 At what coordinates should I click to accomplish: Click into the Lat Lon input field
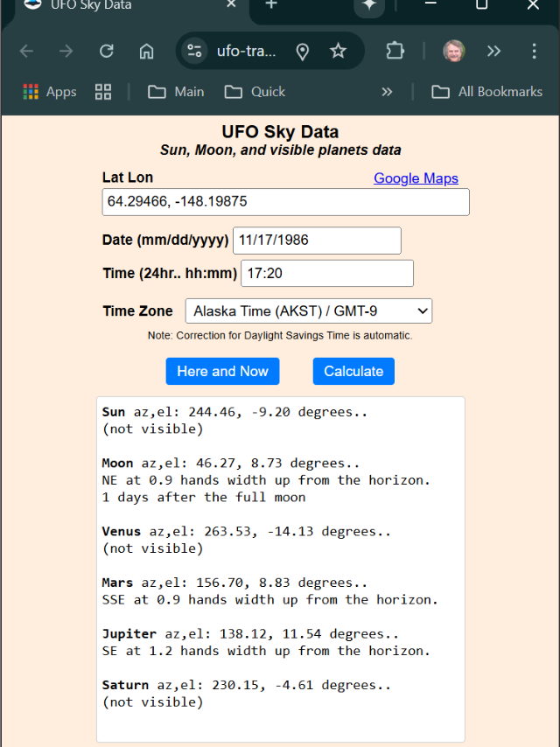tap(285, 202)
